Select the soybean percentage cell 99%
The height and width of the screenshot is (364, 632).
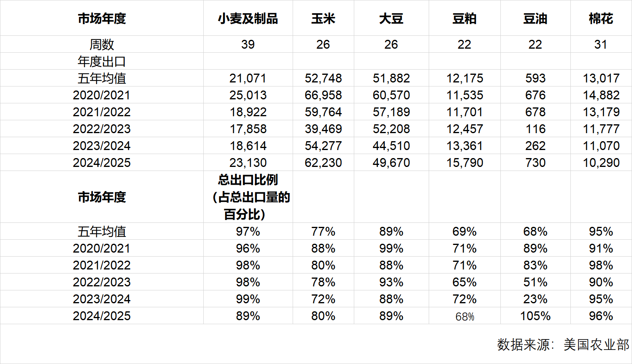tap(391, 248)
